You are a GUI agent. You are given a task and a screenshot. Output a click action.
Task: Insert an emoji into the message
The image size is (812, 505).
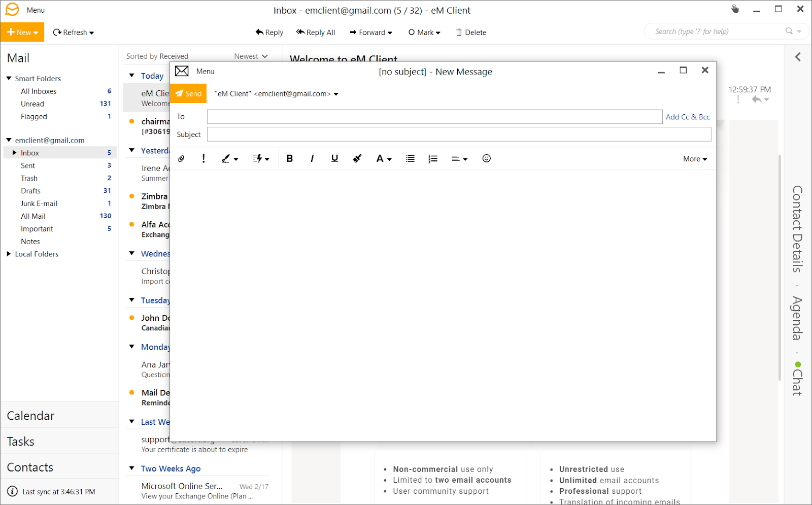pyautogui.click(x=486, y=158)
